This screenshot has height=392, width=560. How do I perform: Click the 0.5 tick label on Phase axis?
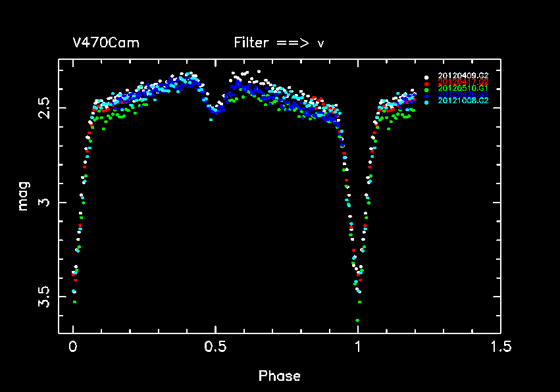215,347
